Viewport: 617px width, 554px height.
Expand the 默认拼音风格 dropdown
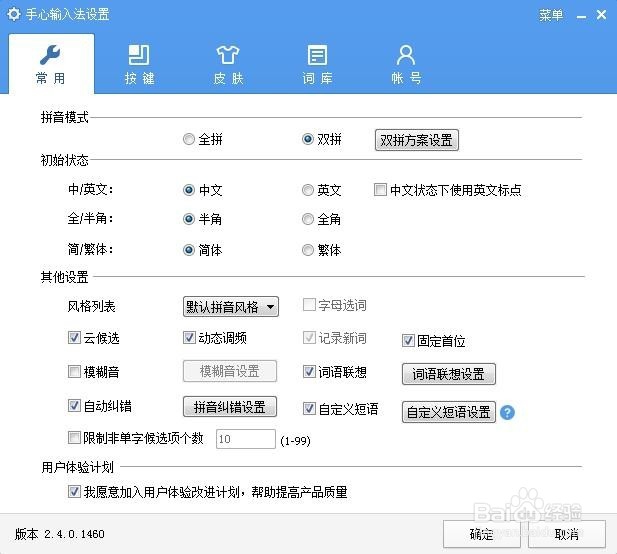click(231, 307)
